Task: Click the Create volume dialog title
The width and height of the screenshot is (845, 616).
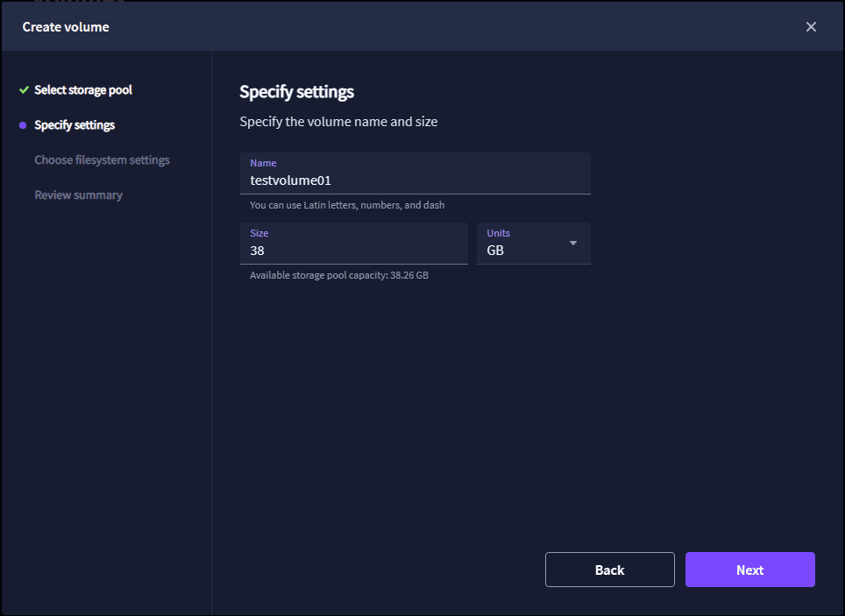Action: coord(66,26)
